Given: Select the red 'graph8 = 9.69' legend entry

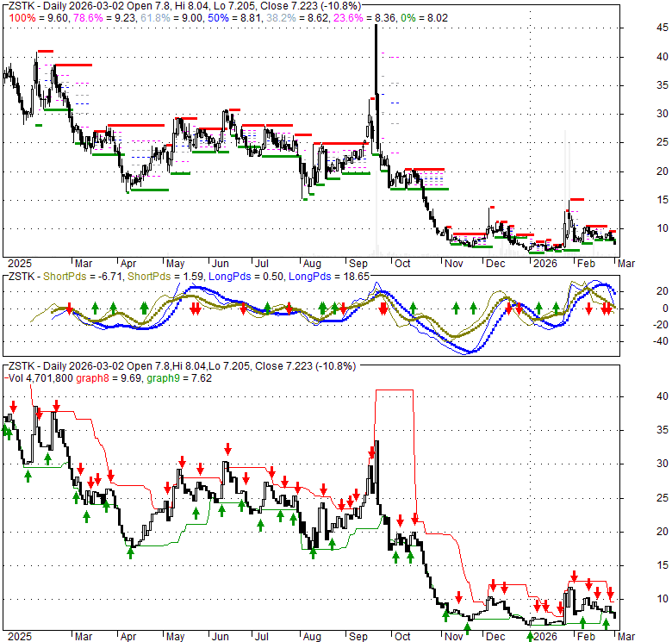Looking at the screenshot, I should coord(109,378).
